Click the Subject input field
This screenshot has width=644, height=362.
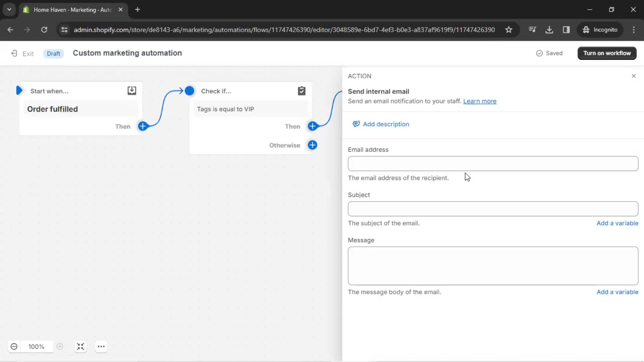[x=493, y=208]
